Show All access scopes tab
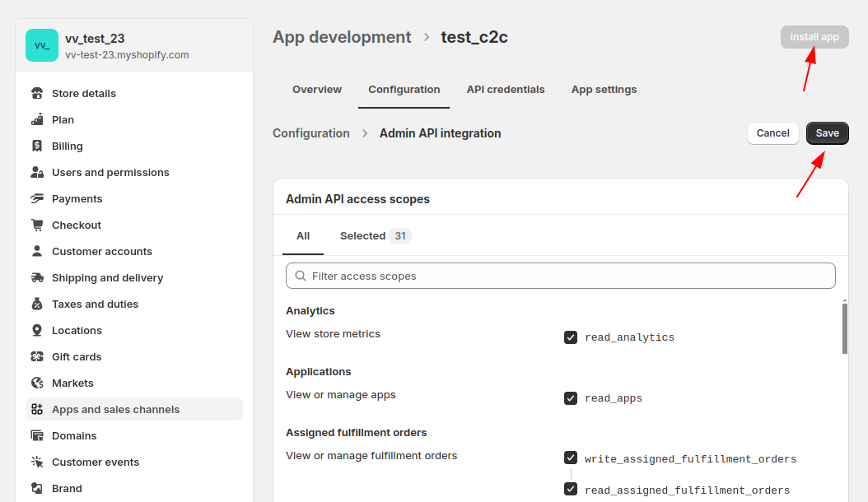Image resolution: width=868 pixels, height=502 pixels. (303, 236)
